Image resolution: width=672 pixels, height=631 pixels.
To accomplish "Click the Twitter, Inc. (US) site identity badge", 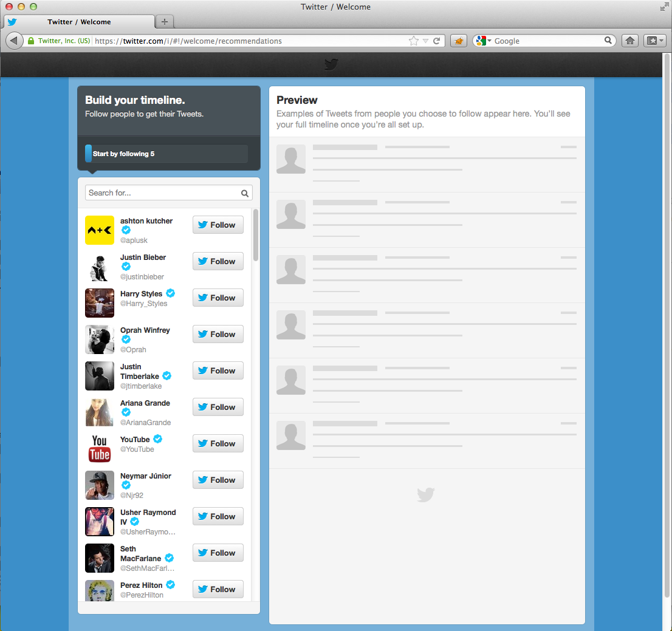I will 59,41.
